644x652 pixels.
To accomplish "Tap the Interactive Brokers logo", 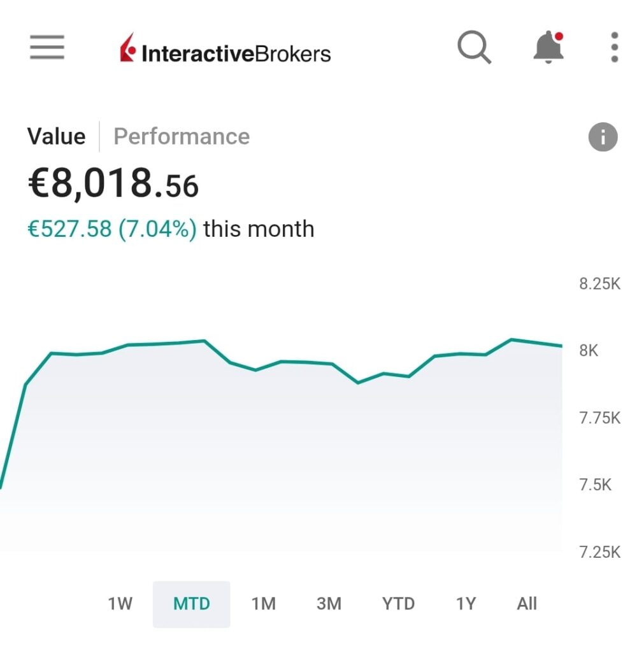I will pyautogui.click(x=225, y=50).
